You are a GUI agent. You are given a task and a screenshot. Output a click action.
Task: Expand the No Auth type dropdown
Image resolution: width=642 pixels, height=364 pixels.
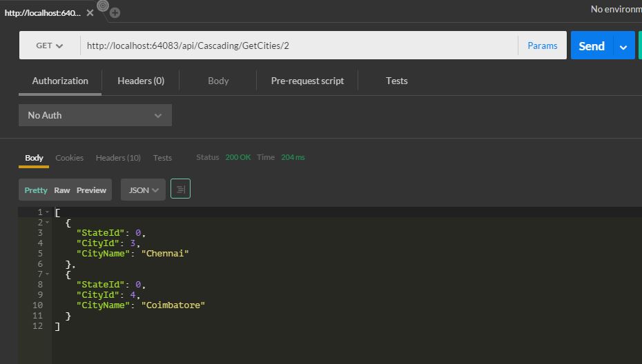pyautogui.click(x=95, y=115)
